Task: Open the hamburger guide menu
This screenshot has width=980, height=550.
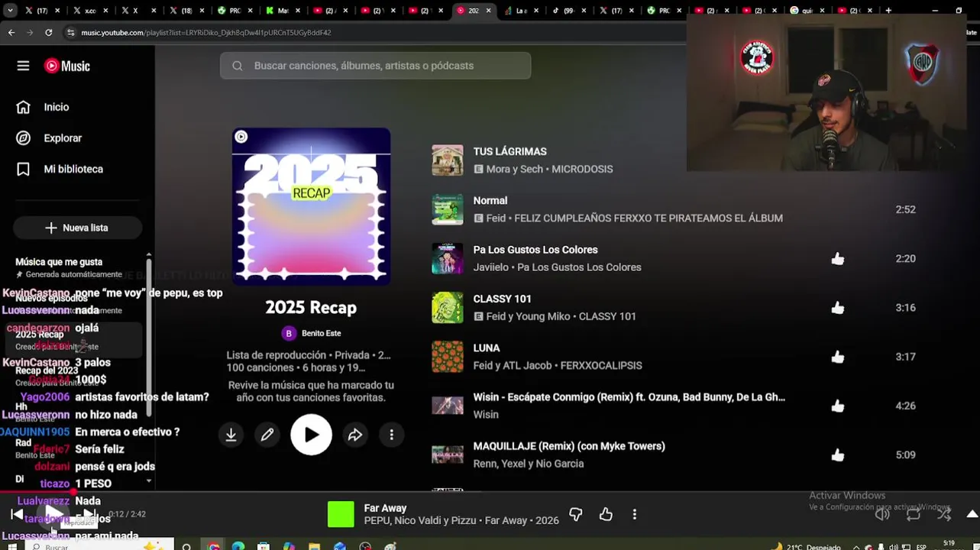Action: [23, 66]
